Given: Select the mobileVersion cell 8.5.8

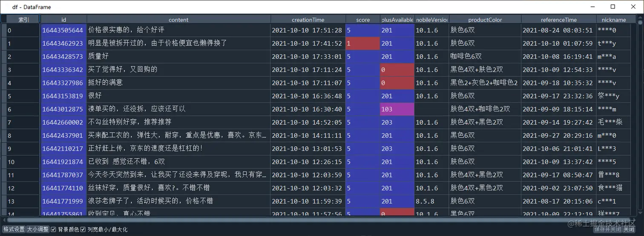Looking at the screenshot, I should tap(432, 201).
